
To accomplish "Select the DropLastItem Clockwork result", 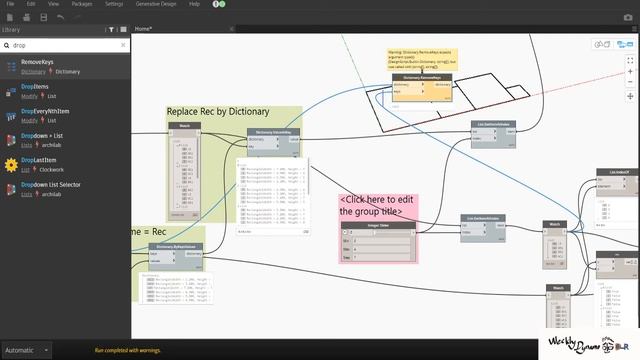I will (65, 165).
